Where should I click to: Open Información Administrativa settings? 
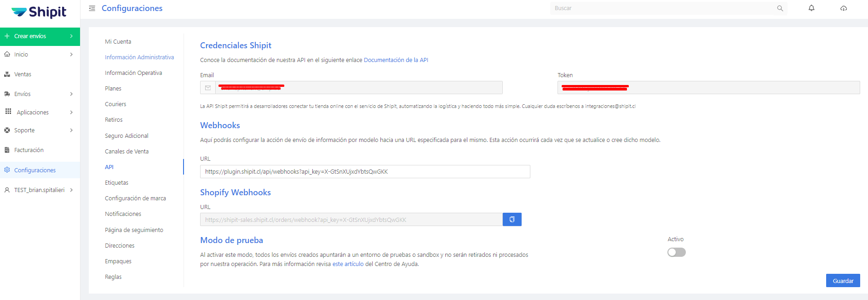pos(139,57)
